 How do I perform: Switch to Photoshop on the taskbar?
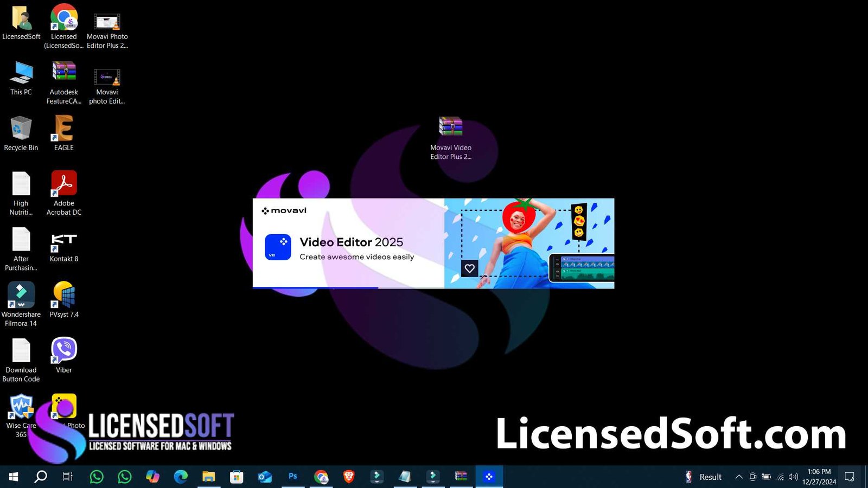pos(293,477)
